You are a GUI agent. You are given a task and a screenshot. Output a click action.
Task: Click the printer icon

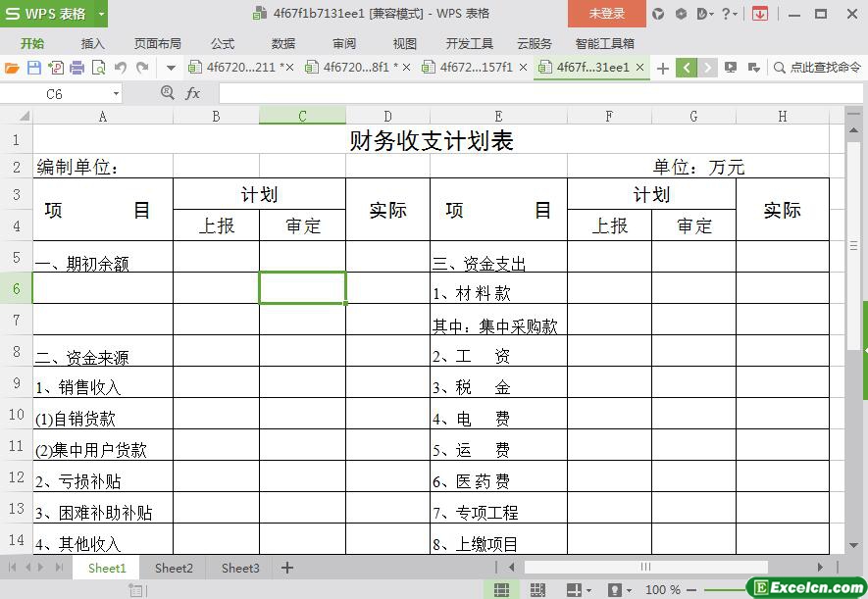77,68
